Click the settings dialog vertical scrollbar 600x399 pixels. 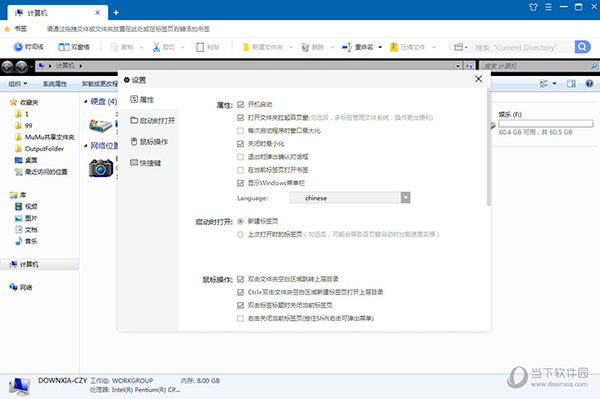[x=489, y=147]
